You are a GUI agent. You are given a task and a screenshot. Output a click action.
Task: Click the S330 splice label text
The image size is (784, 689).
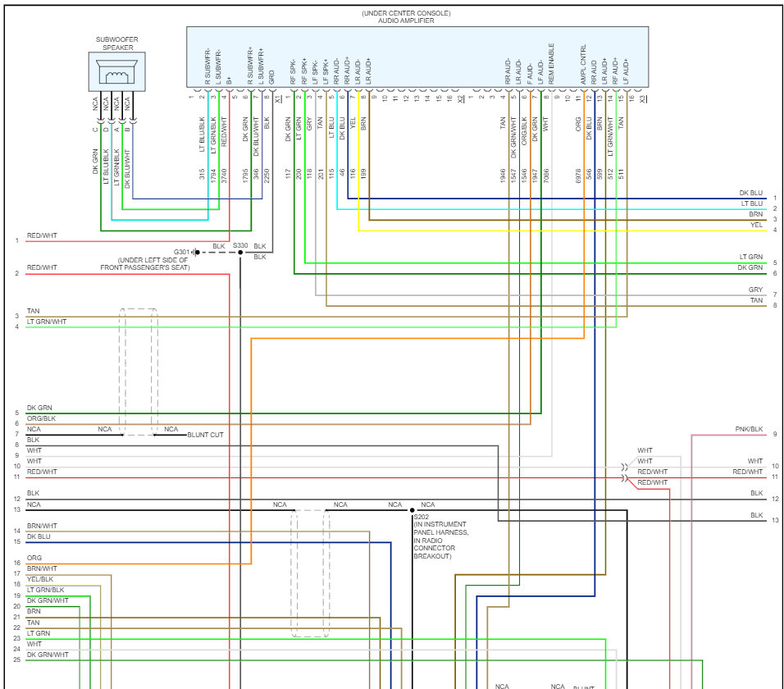pos(240,245)
